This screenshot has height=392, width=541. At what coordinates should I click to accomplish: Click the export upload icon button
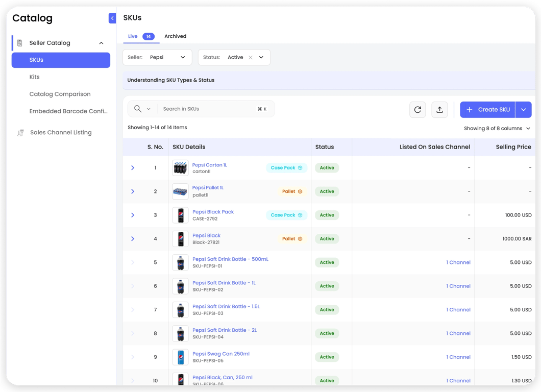[x=439, y=110]
